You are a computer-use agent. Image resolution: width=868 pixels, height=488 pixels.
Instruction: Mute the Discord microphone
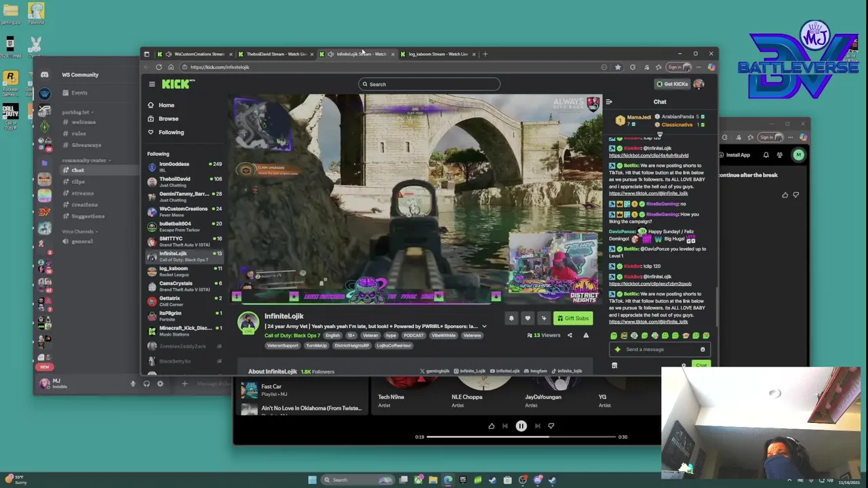pos(133,384)
